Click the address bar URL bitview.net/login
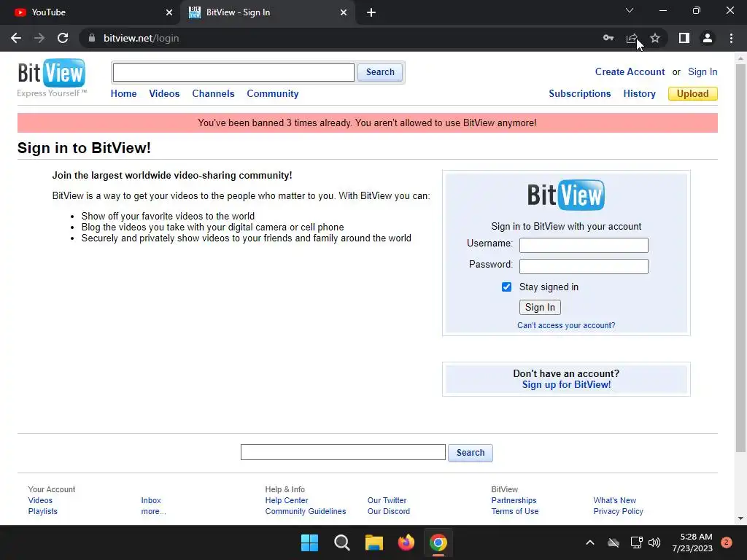 pyautogui.click(x=141, y=38)
